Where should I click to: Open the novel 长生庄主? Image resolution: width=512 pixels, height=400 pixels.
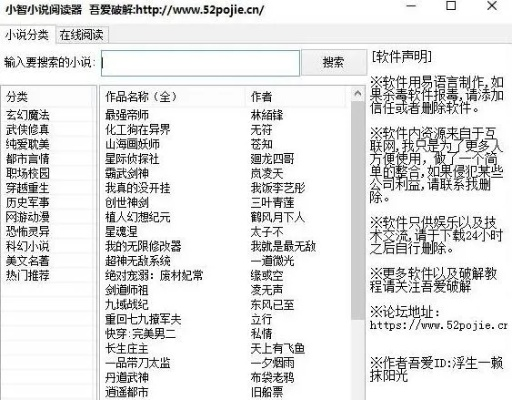[127, 349]
